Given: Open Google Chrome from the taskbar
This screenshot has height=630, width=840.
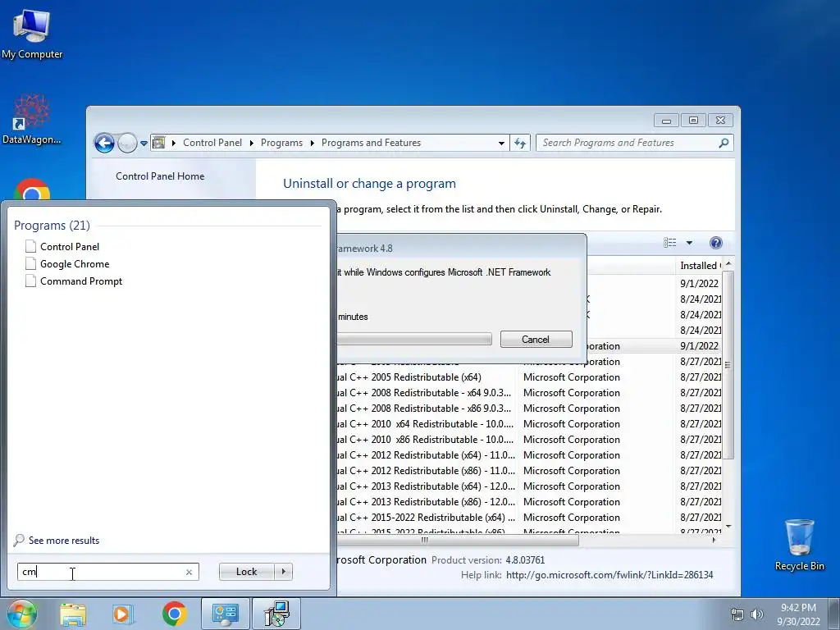Looking at the screenshot, I should tap(174, 614).
